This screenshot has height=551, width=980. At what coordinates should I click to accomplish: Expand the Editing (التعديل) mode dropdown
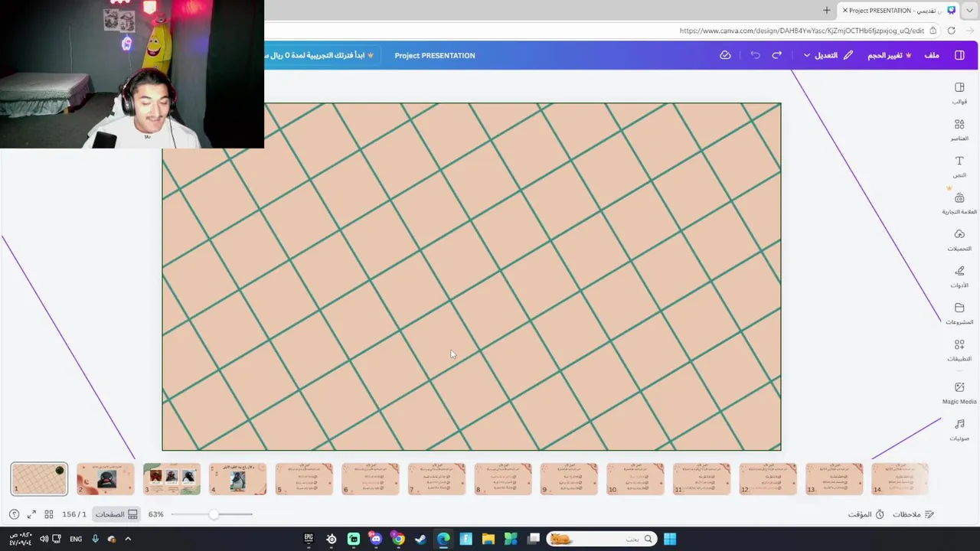(x=828, y=55)
